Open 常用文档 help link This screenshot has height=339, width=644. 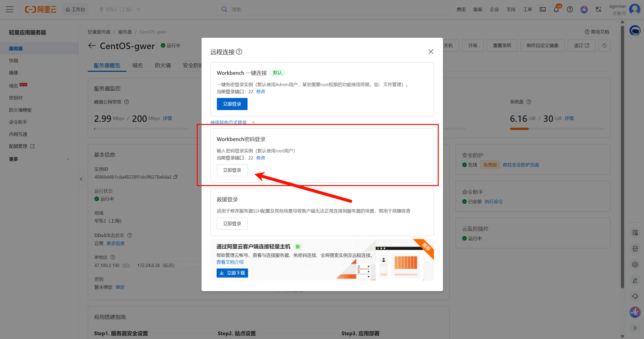(x=597, y=32)
